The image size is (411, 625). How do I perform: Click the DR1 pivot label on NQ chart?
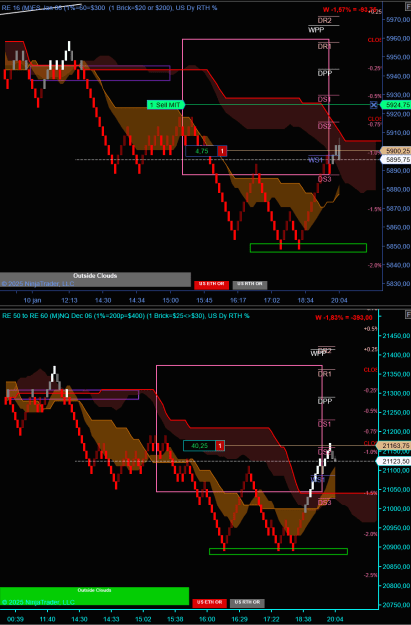click(x=324, y=374)
